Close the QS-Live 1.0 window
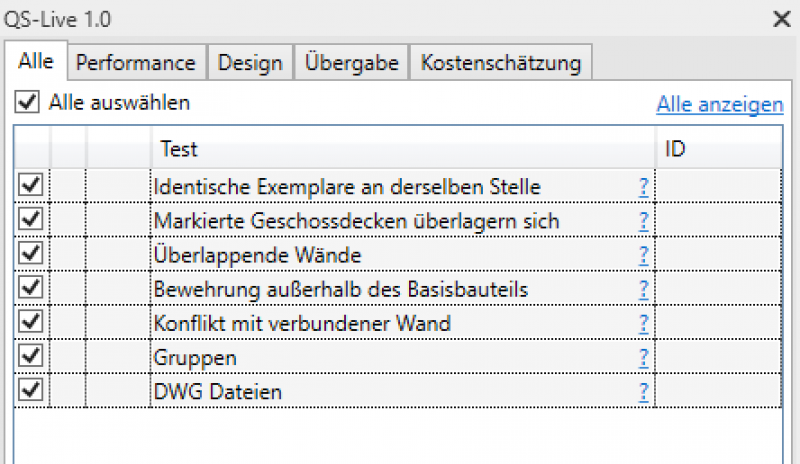Viewport: 800px width, 464px height. click(782, 18)
